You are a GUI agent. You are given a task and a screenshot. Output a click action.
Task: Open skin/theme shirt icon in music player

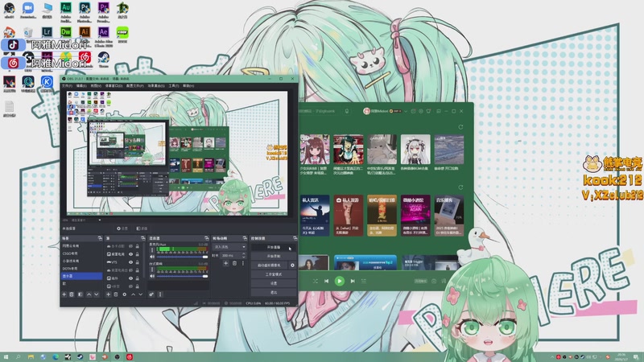click(428, 111)
